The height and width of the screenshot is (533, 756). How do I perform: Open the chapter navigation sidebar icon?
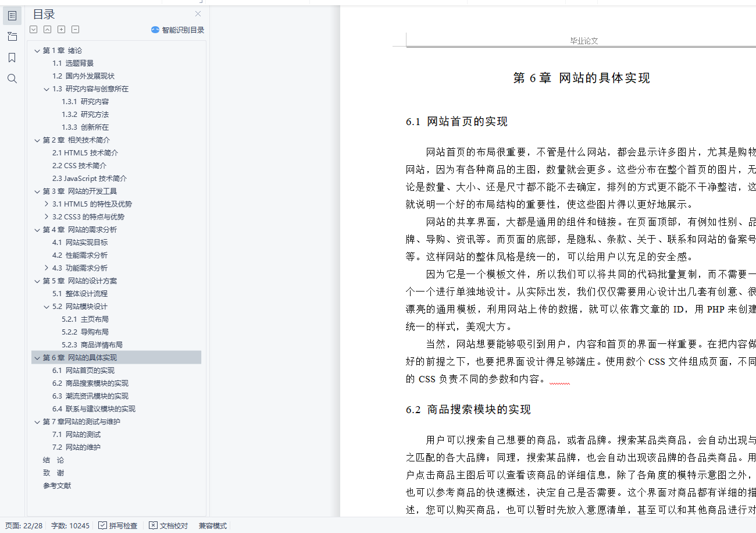pyautogui.click(x=12, y=37)
